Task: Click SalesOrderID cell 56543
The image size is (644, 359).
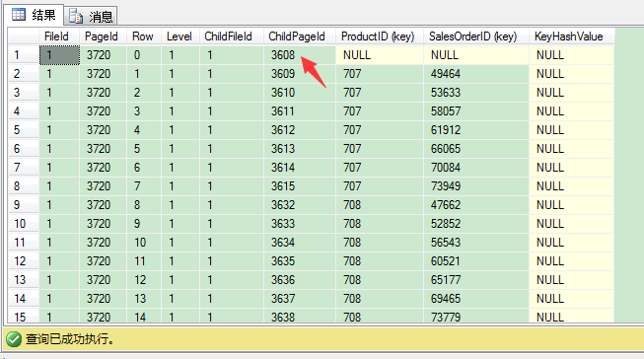Action: (x=476, y=243)
